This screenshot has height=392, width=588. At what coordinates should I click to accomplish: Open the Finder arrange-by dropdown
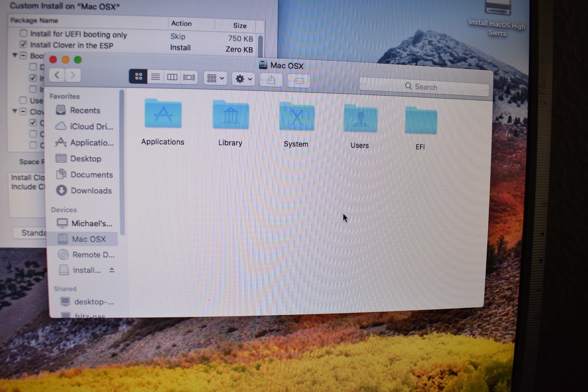point(216,78)
